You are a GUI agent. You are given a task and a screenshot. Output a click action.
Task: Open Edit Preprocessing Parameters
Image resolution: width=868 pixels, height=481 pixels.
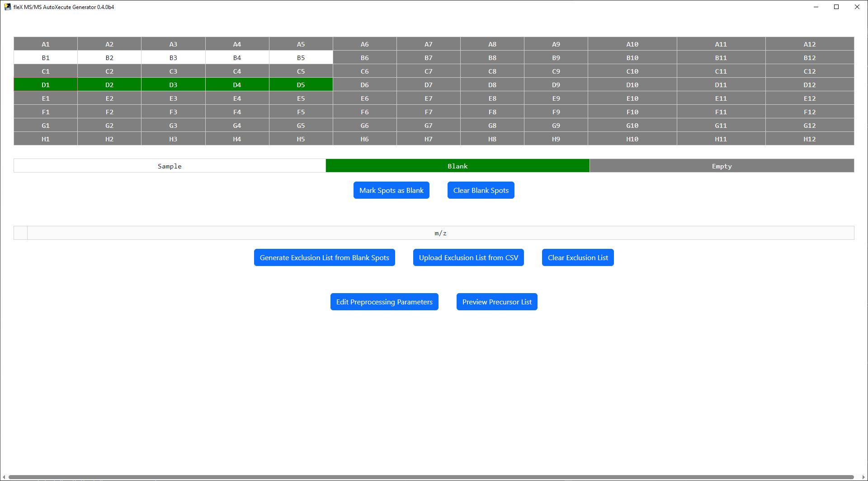(x=384, y=302)
